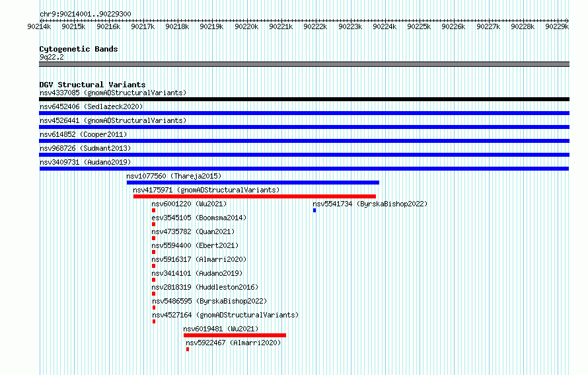Screen dimensions: 588x375
Task: Open nsv4526441 (gnomADStructuralVariants) label
Action: tap(113, 120)
